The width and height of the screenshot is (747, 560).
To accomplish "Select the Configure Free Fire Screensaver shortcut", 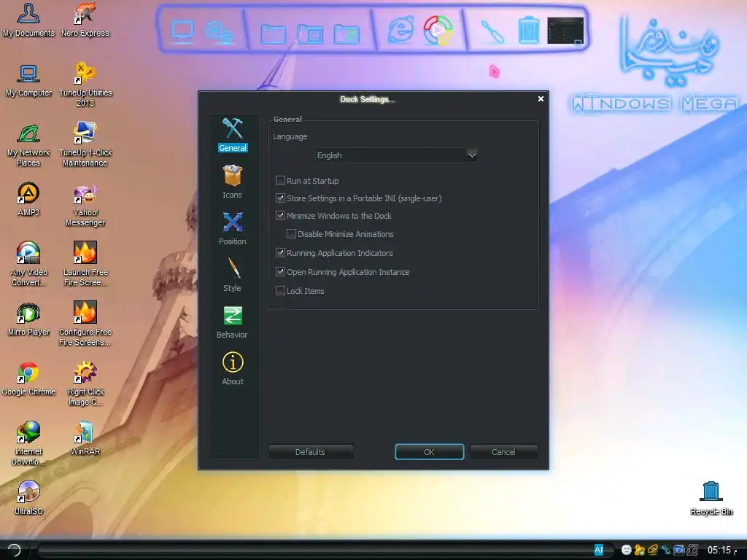I will tap(85, 324).
